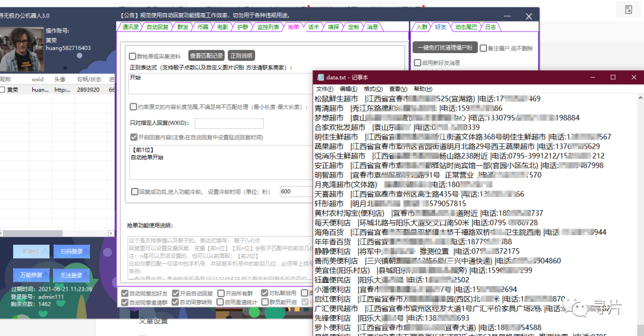644x336 pixels.
Task: Switch to 自动回复 tab
Action: pos(157,27)
